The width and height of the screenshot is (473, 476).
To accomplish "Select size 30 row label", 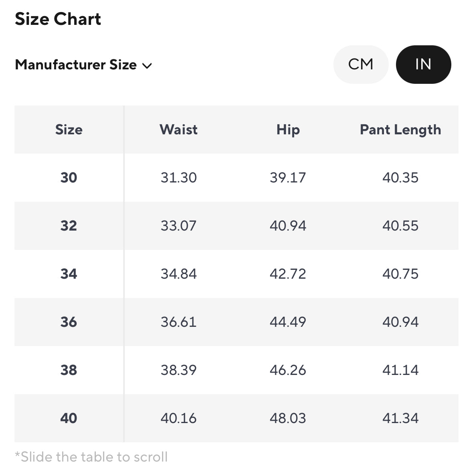I will coord(69,178).
